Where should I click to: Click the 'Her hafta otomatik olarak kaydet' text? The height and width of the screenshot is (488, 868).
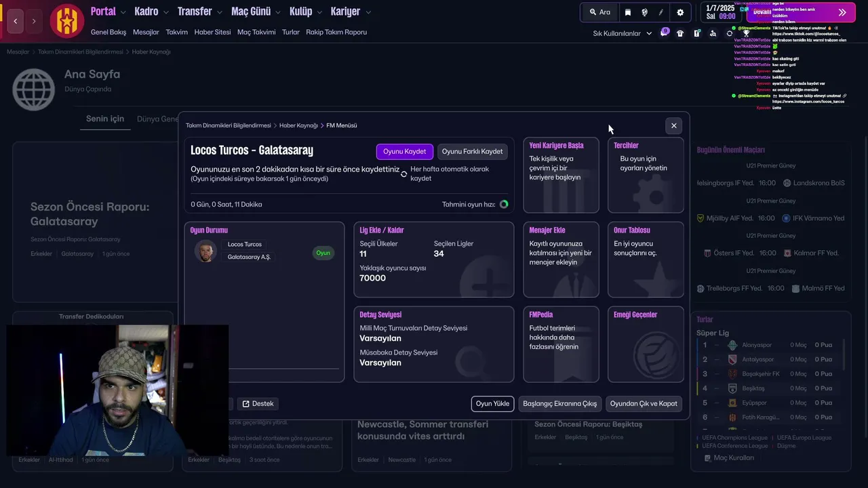[450, 174]
